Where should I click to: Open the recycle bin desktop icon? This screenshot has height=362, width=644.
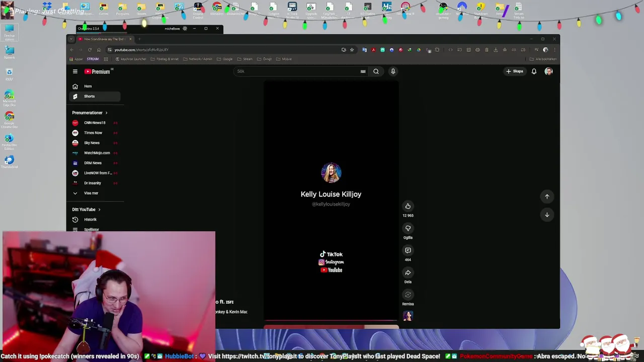pyautogui.click(x=9, y=74)
